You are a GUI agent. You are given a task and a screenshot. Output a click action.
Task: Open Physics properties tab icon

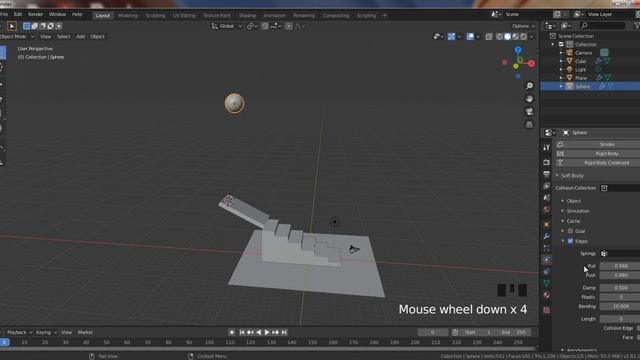[x=547, y=260]
